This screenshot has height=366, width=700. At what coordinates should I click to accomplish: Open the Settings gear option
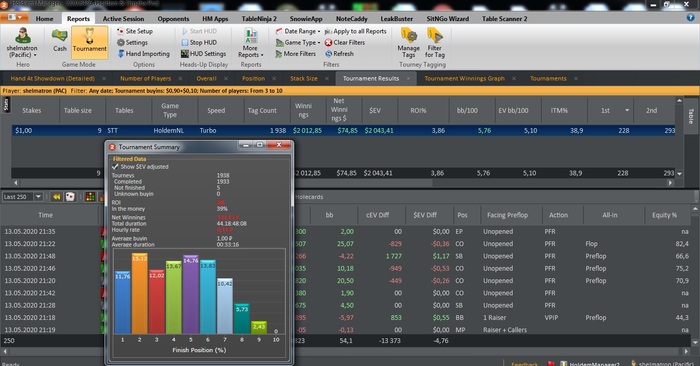click(132, 42)
